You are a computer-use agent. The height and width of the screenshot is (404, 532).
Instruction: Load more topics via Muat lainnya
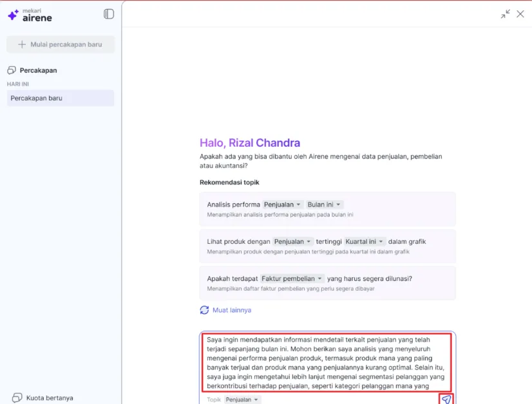click(232, 310)
